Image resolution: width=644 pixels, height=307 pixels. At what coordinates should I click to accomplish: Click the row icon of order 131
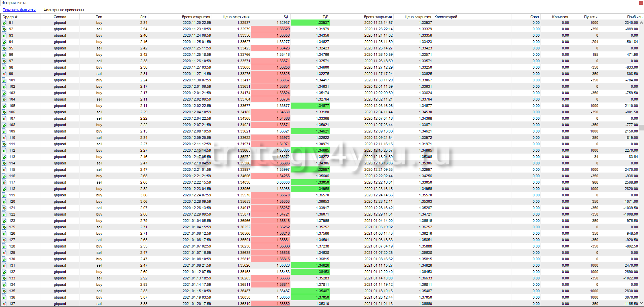coord(4,266)
